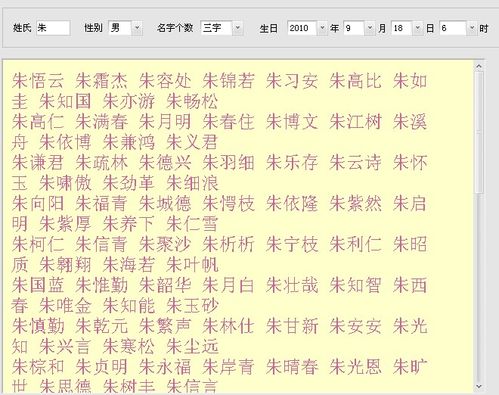The width and height of the screenshot is (499, 395).
Task: Click the name 朱依博
Action: (x=65, y=142)
